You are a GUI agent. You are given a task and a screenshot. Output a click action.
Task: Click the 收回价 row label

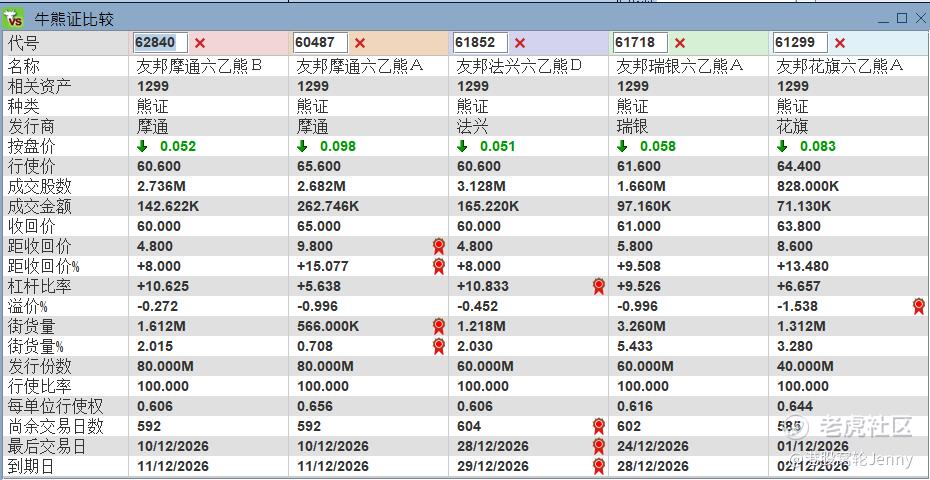pyautogui.click(x=31, y=227)
